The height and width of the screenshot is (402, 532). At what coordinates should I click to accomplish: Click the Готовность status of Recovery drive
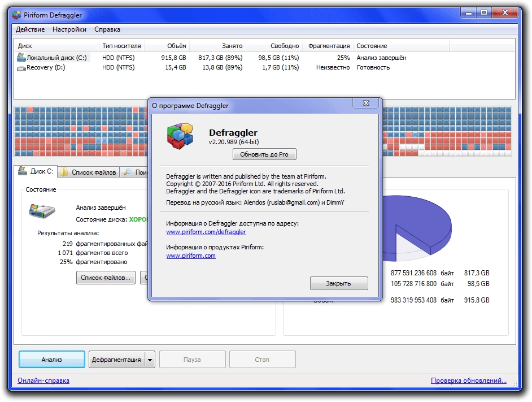click(x=373, y=68)
